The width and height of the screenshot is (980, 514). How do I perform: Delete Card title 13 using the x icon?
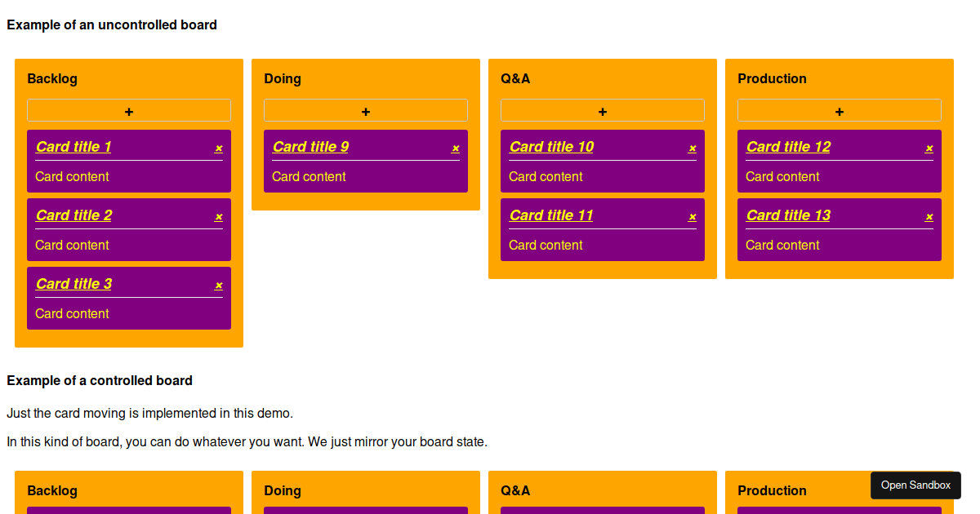[929, 217]
